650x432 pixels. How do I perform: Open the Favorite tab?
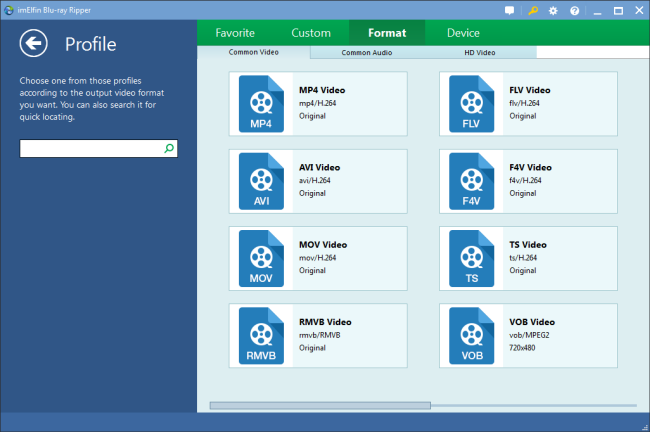235,33
